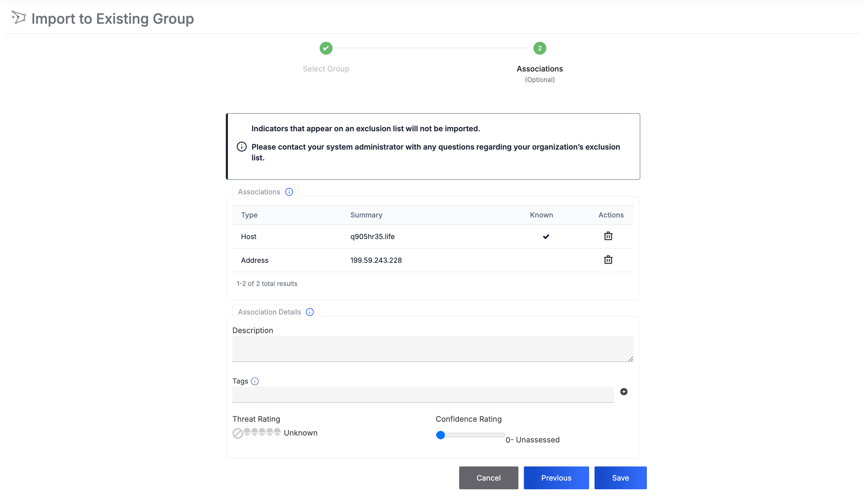Click the add tag plus icon
The image size is (866, 504).
[623, 392]
